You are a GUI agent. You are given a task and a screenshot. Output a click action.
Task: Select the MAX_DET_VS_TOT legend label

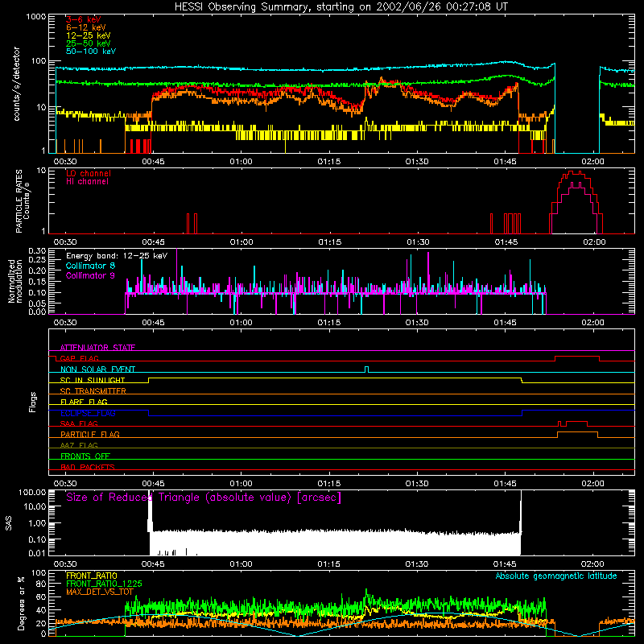click(x=100, y=592)
